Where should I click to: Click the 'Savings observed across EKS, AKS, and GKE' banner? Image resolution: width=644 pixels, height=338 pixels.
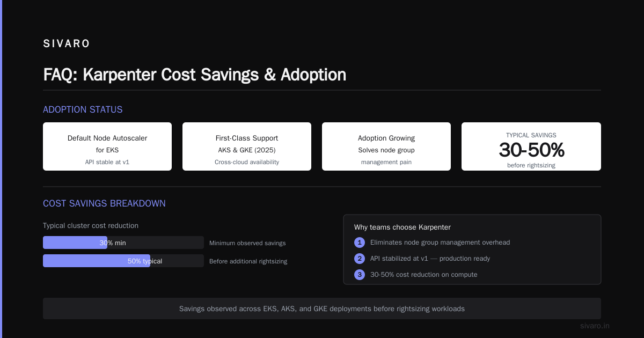pos(322,308)
